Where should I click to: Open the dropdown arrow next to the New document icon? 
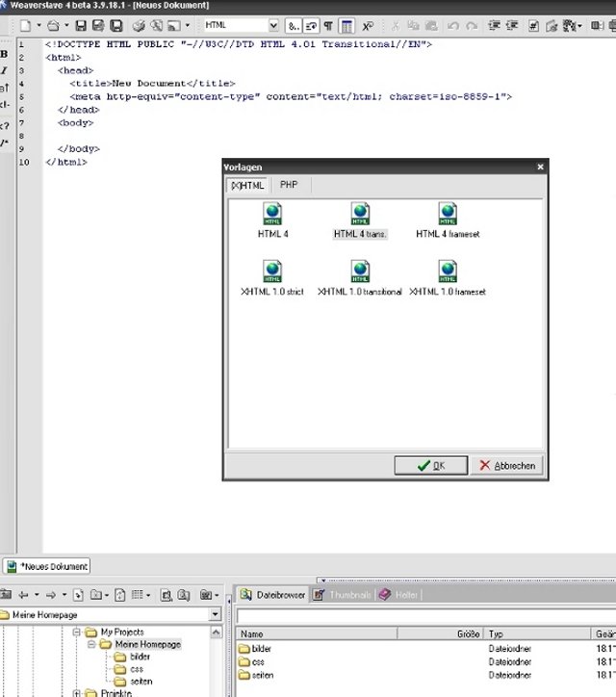click(38, 25)
